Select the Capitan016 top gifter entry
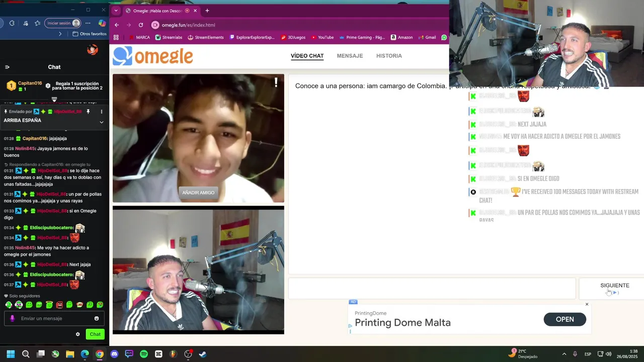 coord(24,86)
